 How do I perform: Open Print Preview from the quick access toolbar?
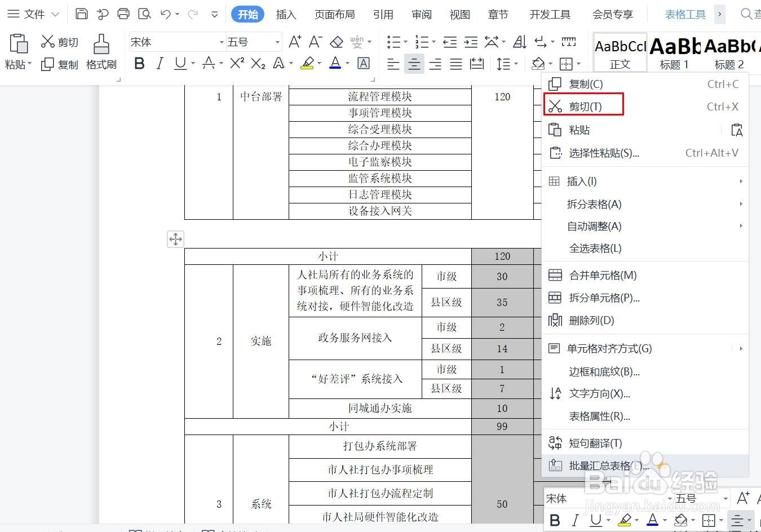pos(144,14)
